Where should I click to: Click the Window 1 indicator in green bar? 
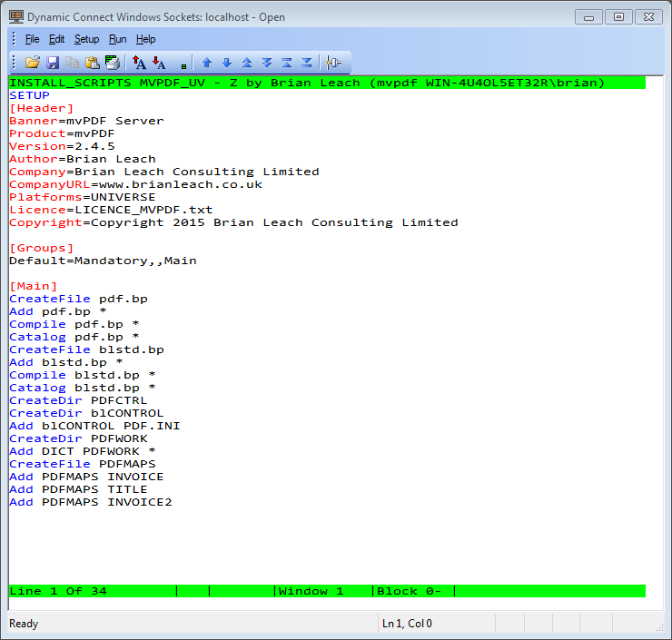point(311,591)
